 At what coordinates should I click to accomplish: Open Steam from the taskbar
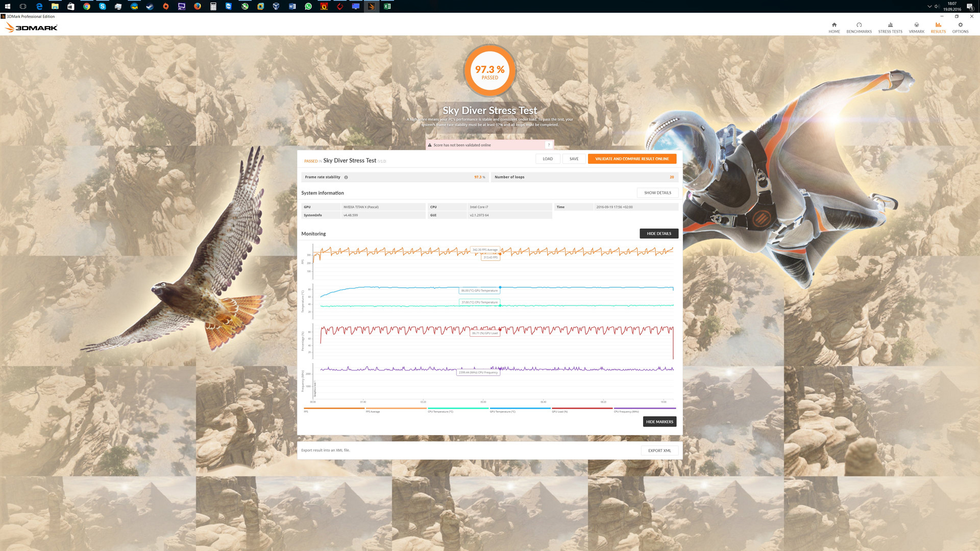click(x=150, y=6)
